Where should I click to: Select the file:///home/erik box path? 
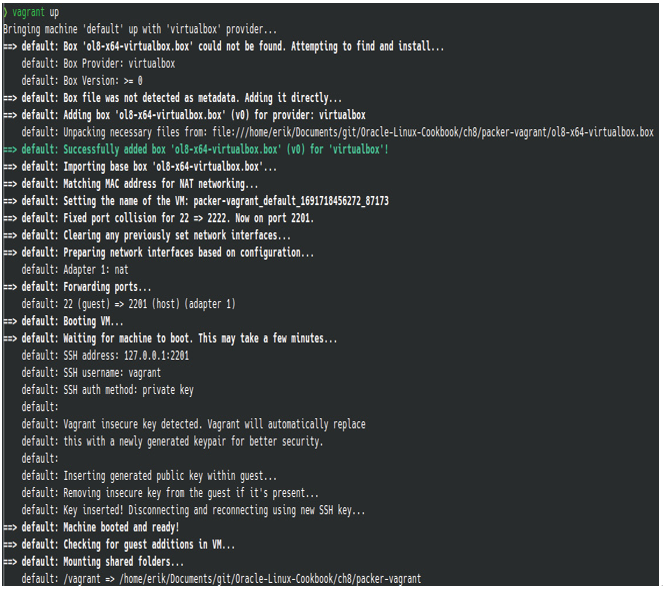(433, 132)
